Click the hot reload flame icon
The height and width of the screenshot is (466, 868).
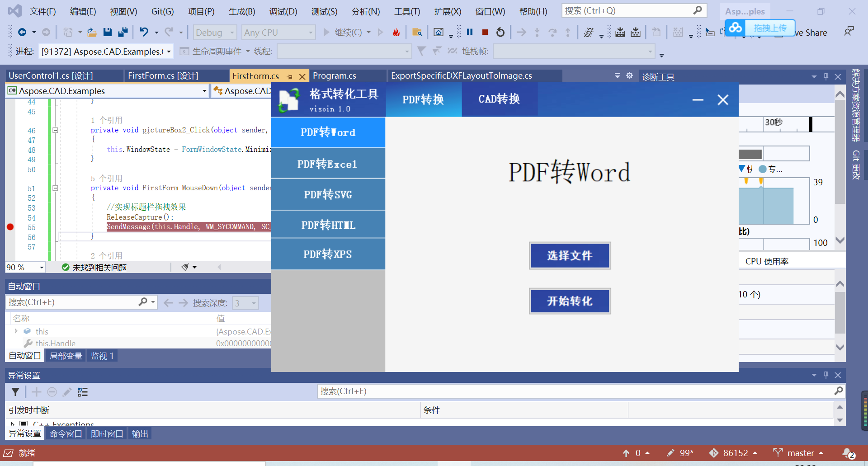pyautogui.click(x=396, y=32)
